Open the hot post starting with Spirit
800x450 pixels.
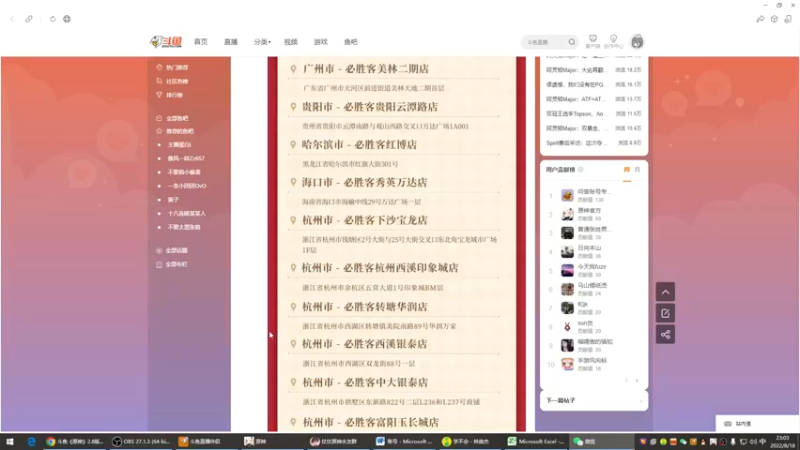tap(594, 143)
